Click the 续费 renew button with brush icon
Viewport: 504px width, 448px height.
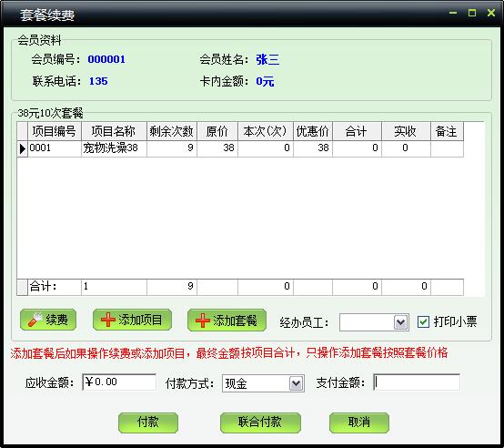48,320
